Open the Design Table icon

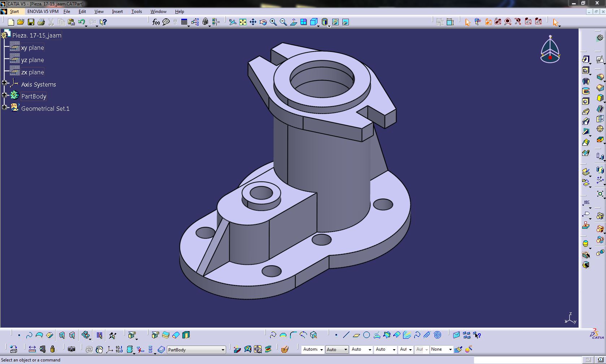coord(184,22)
